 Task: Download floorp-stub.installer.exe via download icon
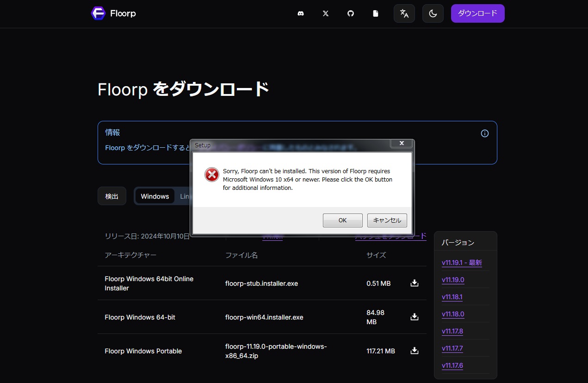click(x=415, y=283)
